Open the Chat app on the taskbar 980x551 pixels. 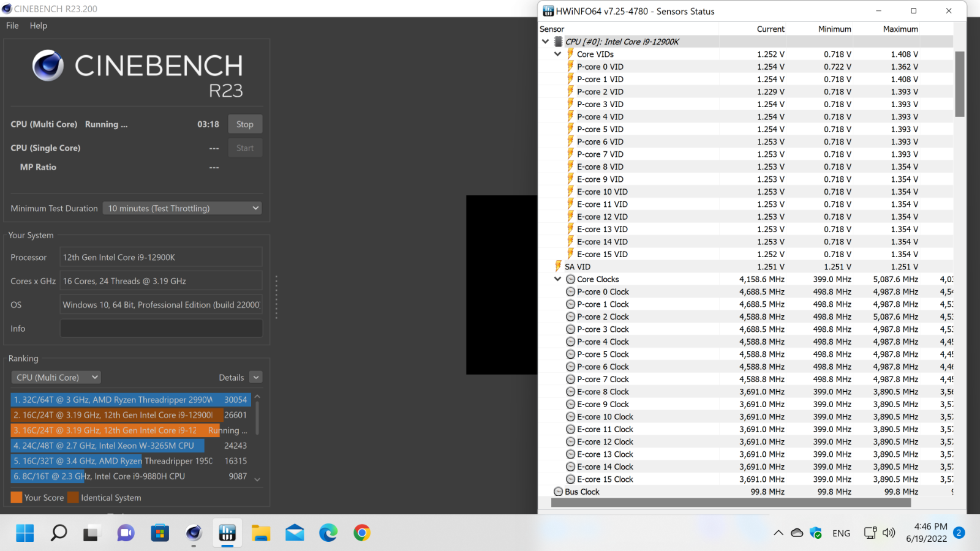pyautogui.click(x=126, y=533)
